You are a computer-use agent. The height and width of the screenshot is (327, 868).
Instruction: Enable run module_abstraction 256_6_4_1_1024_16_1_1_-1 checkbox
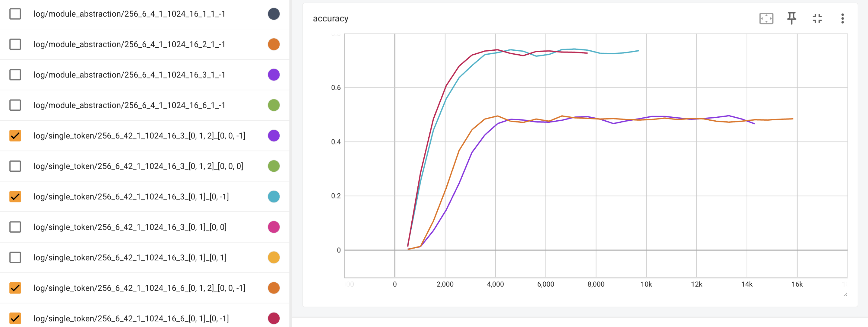[x=15, y=14]
